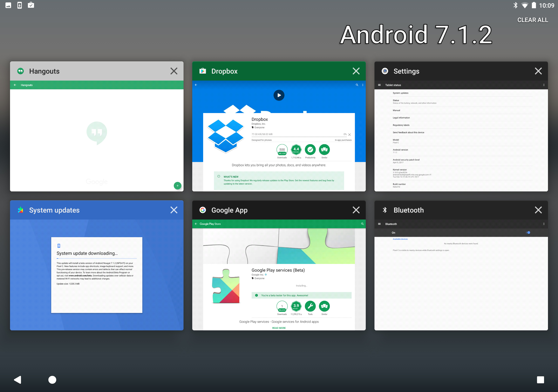Tap the search icon in the Dropbox Play Store page
This screenshot has height=392, width=558.
357,85
